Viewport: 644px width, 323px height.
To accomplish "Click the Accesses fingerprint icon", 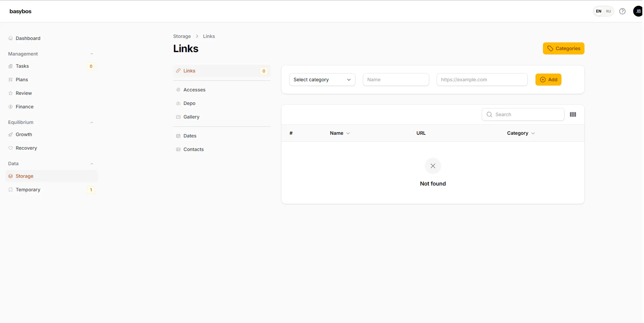I will pos(178,90).
